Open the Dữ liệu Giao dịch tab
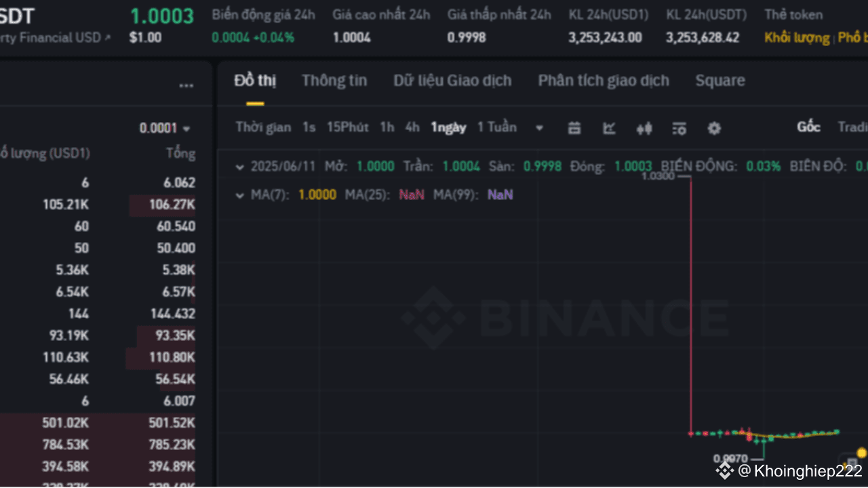This screenshot has height=488, width=868. tap(452, 81)
